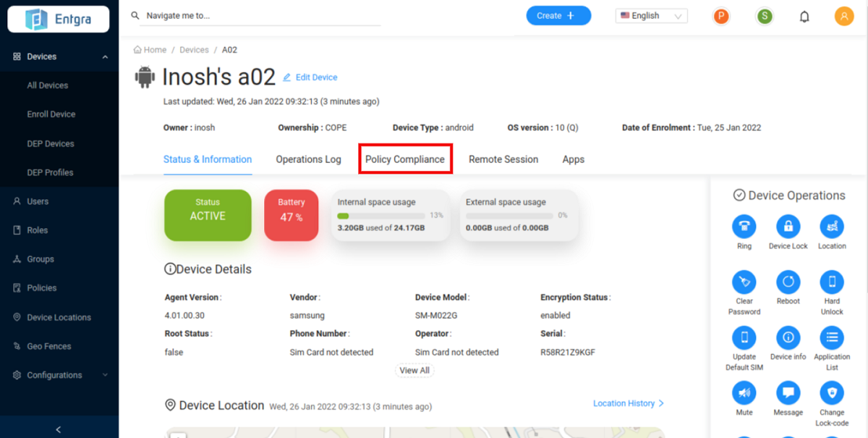Click the Clear Password operation icon
The width and height of the screenshot is (868, 438).
(744, 282)
